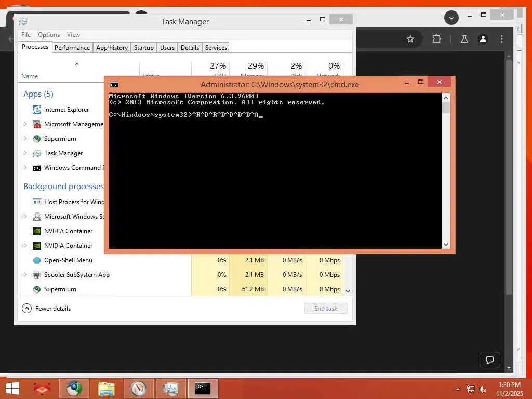This screenshot has height=399, width=532.
Task: Open browser three-dot menu
Action: coord(502,39)
